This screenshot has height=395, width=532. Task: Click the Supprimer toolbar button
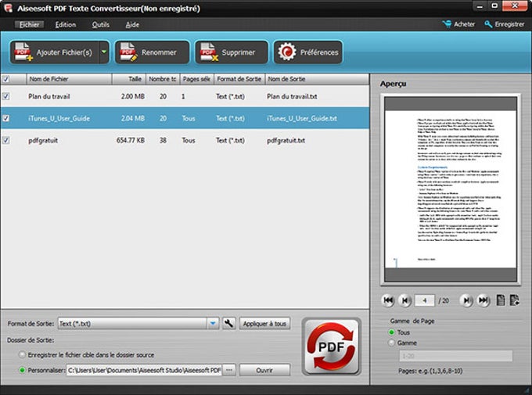click(x=232, y=52)
